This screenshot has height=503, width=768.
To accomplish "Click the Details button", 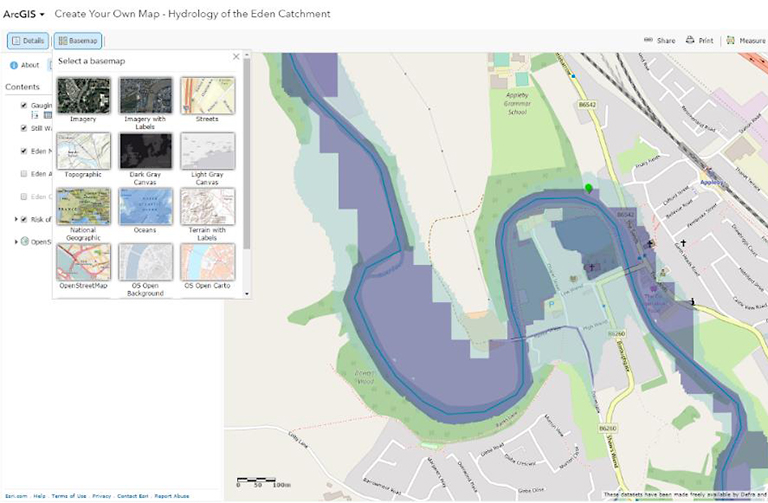I will click(28, 41).
